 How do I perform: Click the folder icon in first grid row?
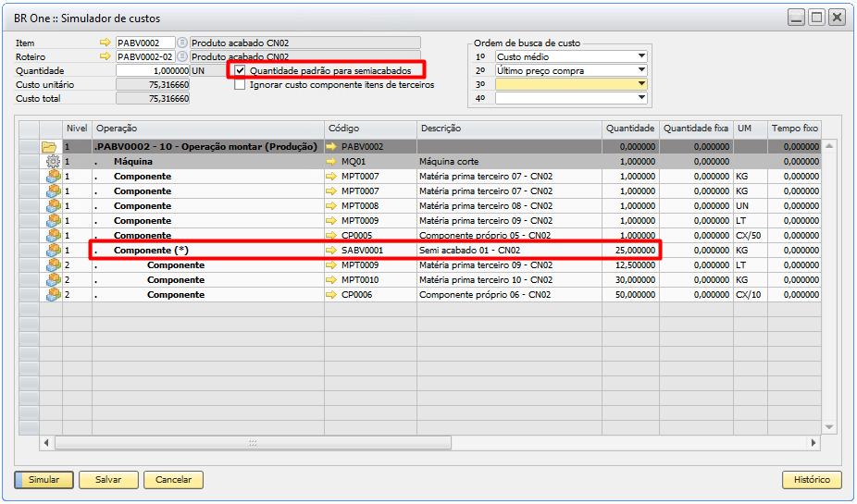(x=49, y=147)
